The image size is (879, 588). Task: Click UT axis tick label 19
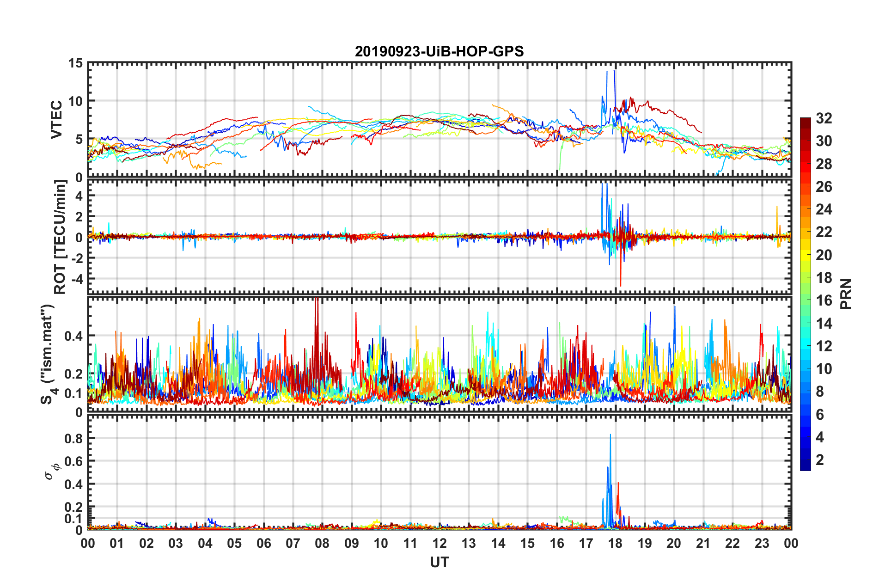(x=645, y=543)
